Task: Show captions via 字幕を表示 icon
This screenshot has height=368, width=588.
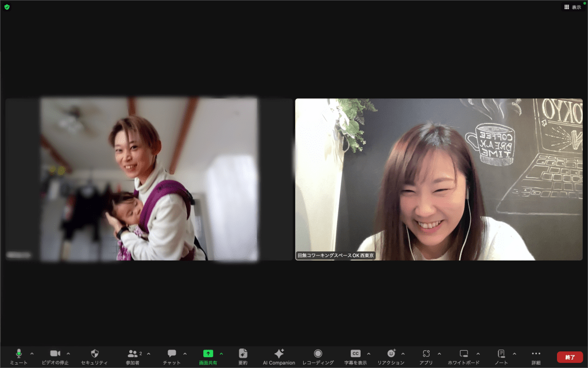Action: (x=355, y=354)
